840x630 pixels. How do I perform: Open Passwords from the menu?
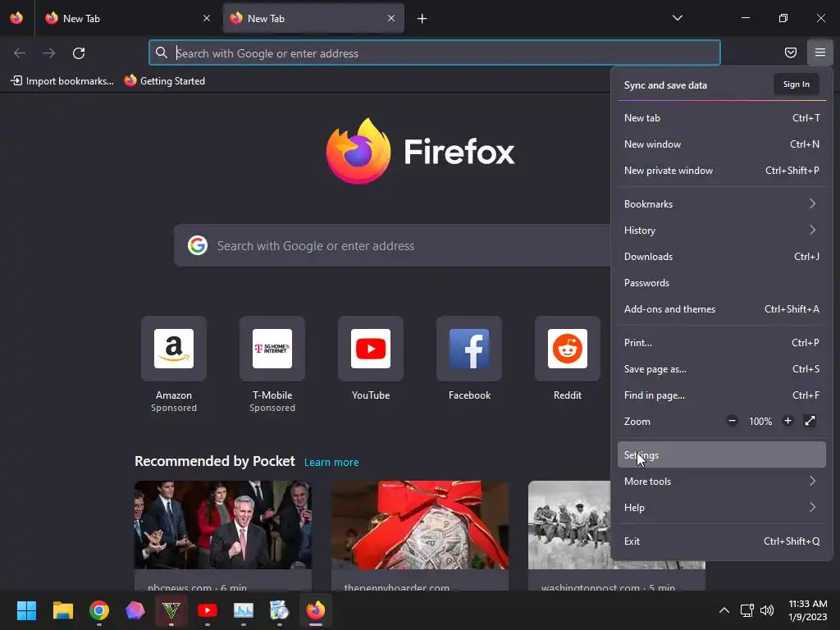pos(722,283)
